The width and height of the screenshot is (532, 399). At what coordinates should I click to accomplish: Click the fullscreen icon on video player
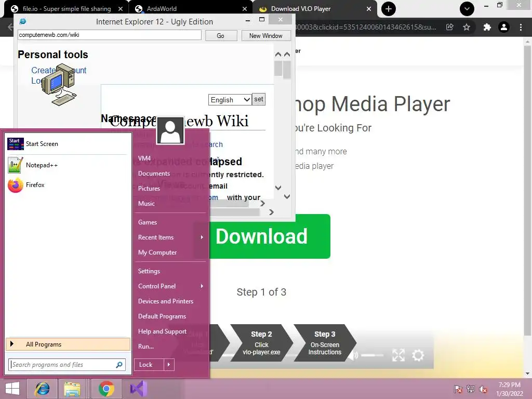click(x=398, y=355)
